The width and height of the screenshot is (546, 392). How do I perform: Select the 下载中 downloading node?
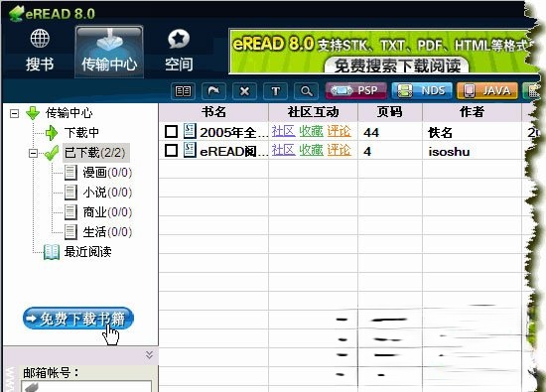(x=81, y=133)
